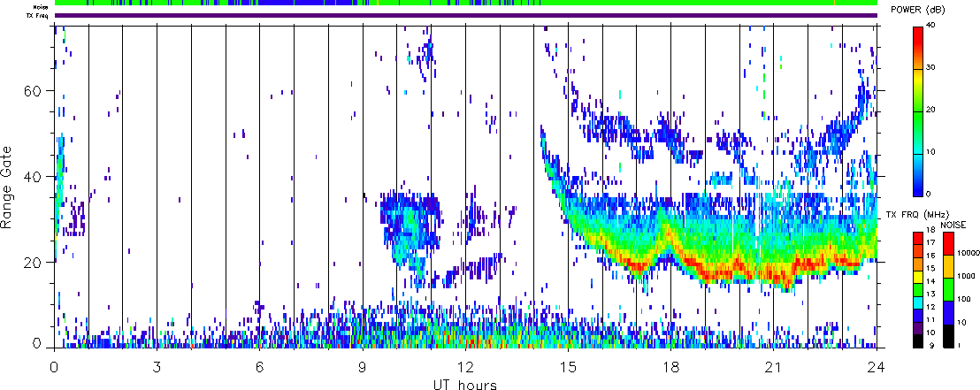The height and width of the screenshot is (390, 980).
Task: Click the 24 label on the UT hours axis
Action: [877, 365]
